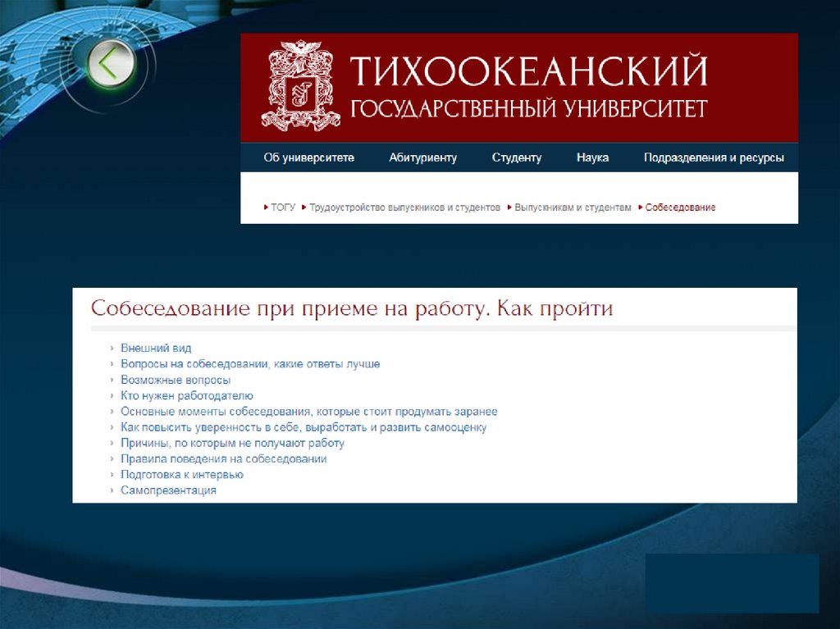The width and height of the screenshot is (840, 629).
Task: Click 'Тихоокеанский государственный университет' banner title
Action: pos(529,86)
